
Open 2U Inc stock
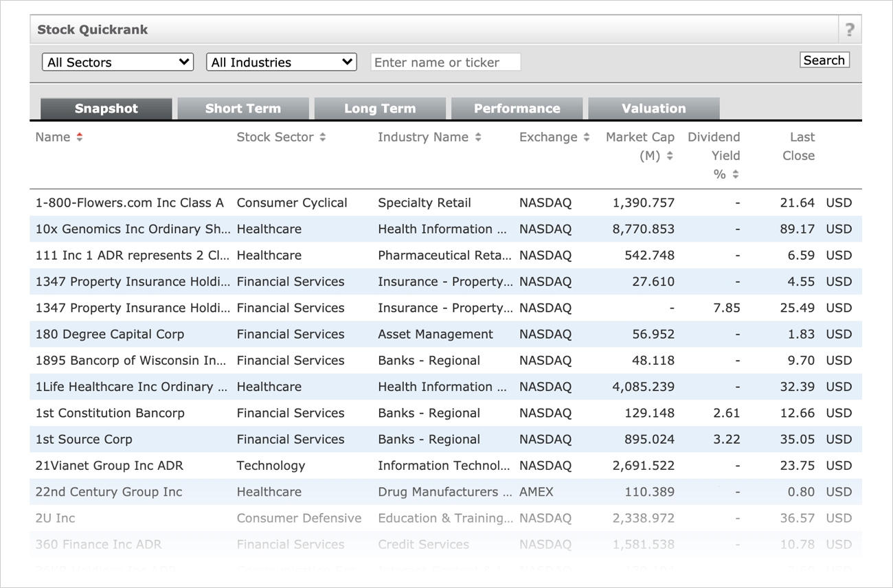pos(56,518)
